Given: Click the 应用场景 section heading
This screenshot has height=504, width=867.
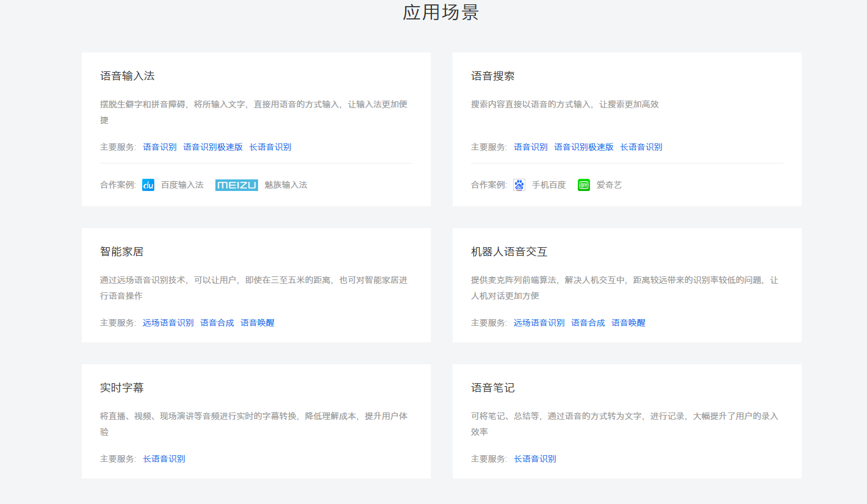Looking at the screenshot, I should click(441, 12).
